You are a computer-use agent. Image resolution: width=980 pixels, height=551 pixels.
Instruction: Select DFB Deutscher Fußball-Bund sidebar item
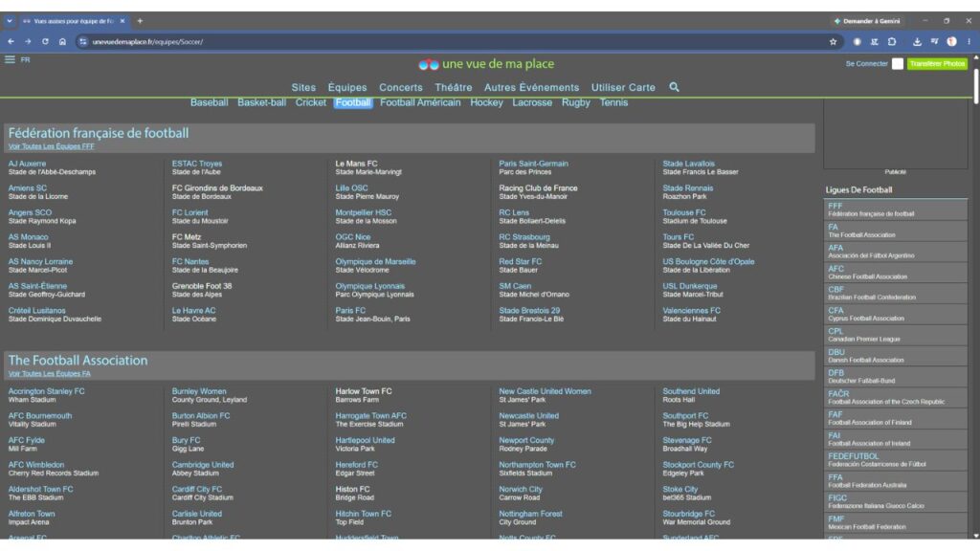pyautogui.click(x=895, y=377)
